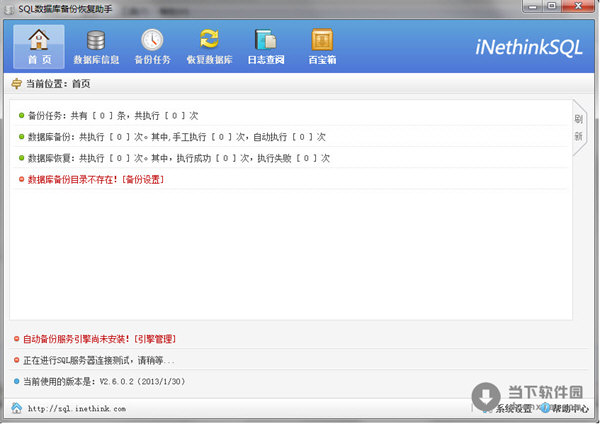Viewport: 600px width, 424px height.
Task: Select the 数据库恢复 statistics row
Action: 291,158
